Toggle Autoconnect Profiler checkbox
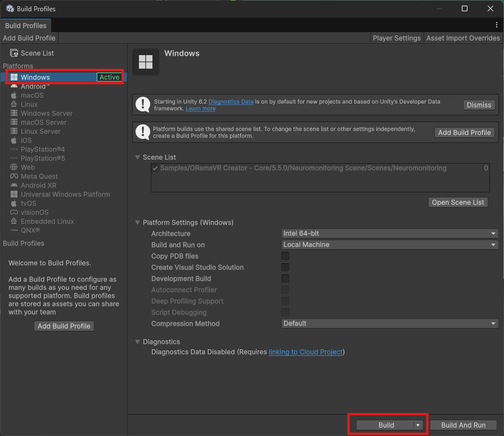Screen dimensions: 504x436 point(285,290)
